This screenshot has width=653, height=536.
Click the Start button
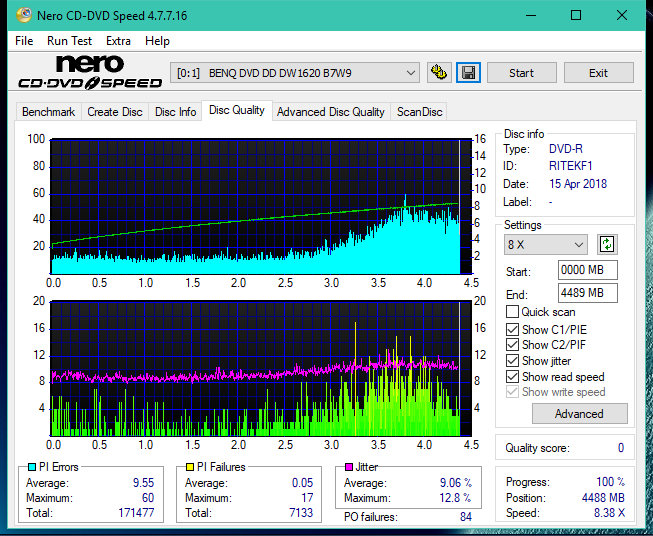pos(521,73)
